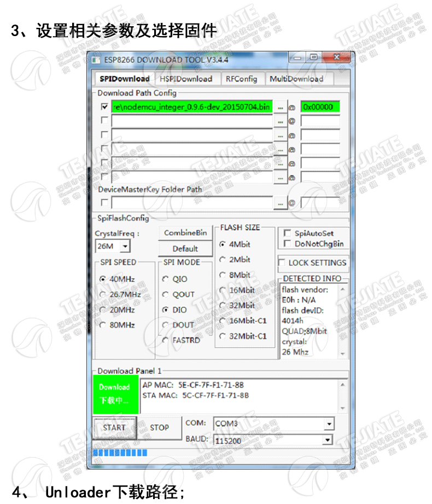Click the START button
The height and width of the screenshot is (504, 432).
[x=114, y=428]
